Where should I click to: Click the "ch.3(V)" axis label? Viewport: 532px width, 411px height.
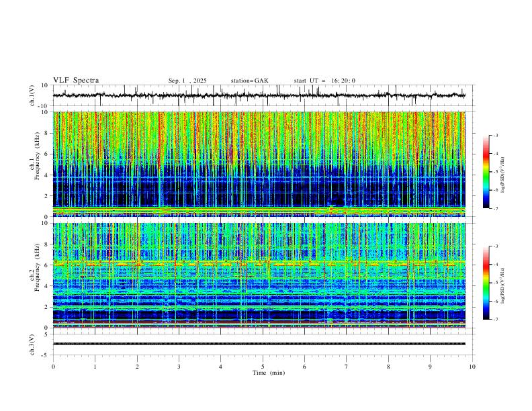[x=32, y=345]
